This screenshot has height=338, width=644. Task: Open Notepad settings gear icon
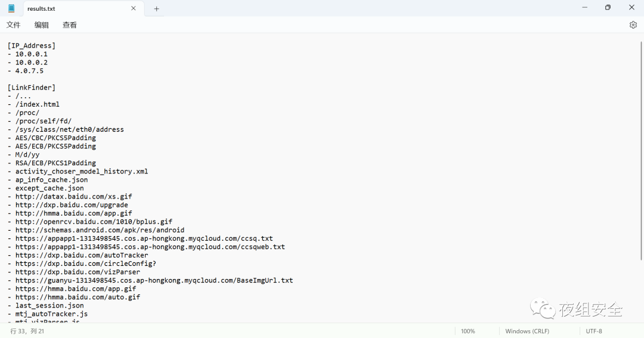click(633, 25)
